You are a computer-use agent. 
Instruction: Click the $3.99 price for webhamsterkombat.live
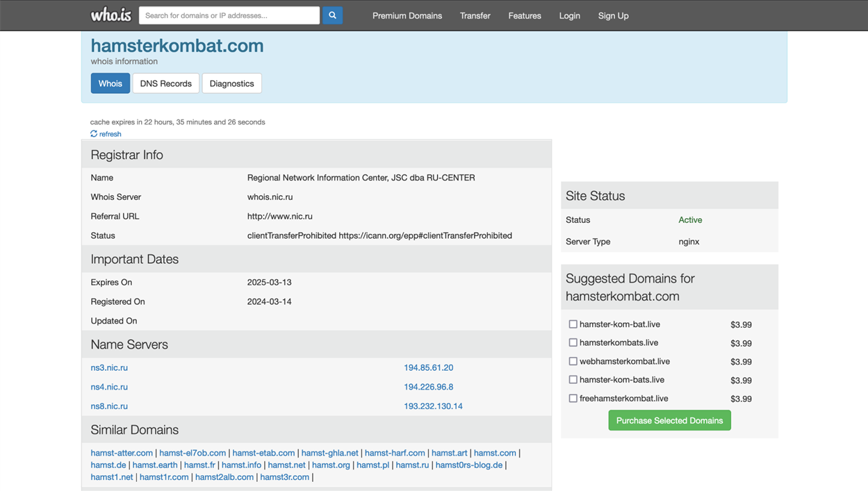click(x=741, y=362)
